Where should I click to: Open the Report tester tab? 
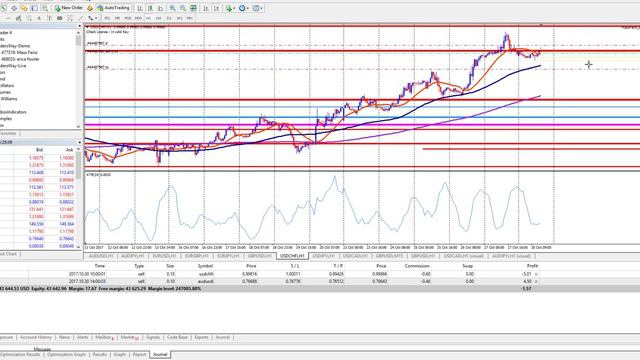pos(139,354)
